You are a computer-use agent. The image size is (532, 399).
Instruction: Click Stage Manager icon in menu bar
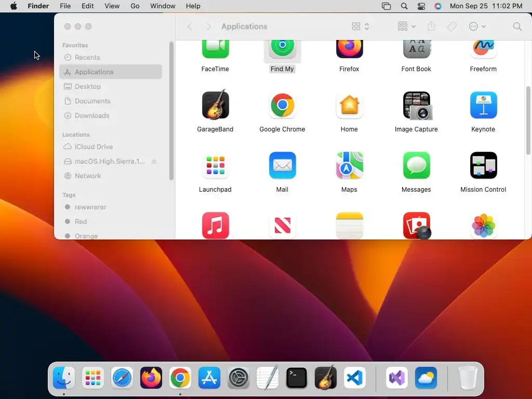pos(386,6)
